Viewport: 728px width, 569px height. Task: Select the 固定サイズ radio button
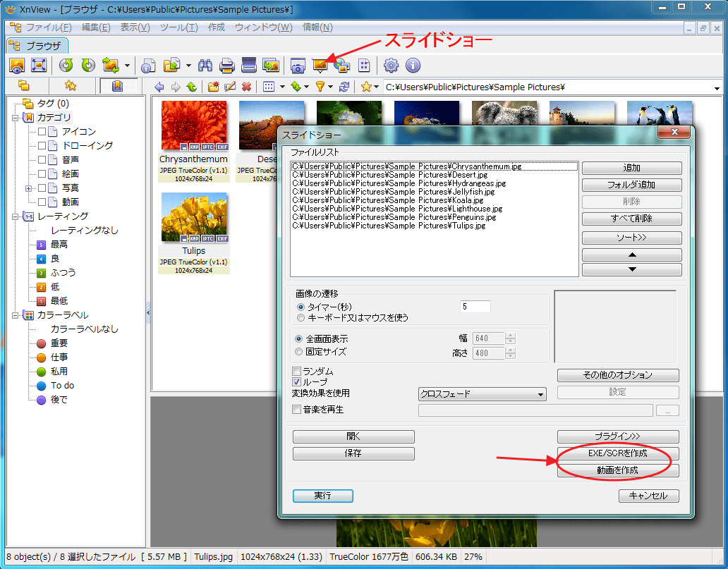pos(300,351)
